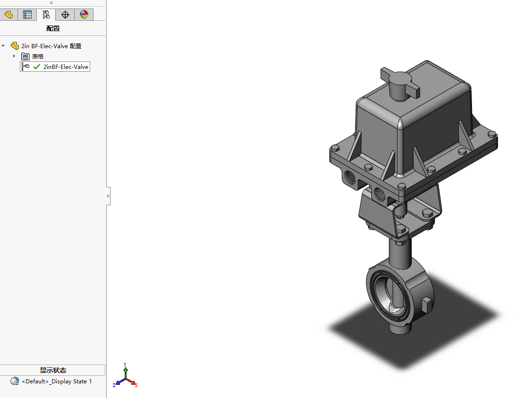
Task: Click the top panel split grip dot
Action: (51, 3)
